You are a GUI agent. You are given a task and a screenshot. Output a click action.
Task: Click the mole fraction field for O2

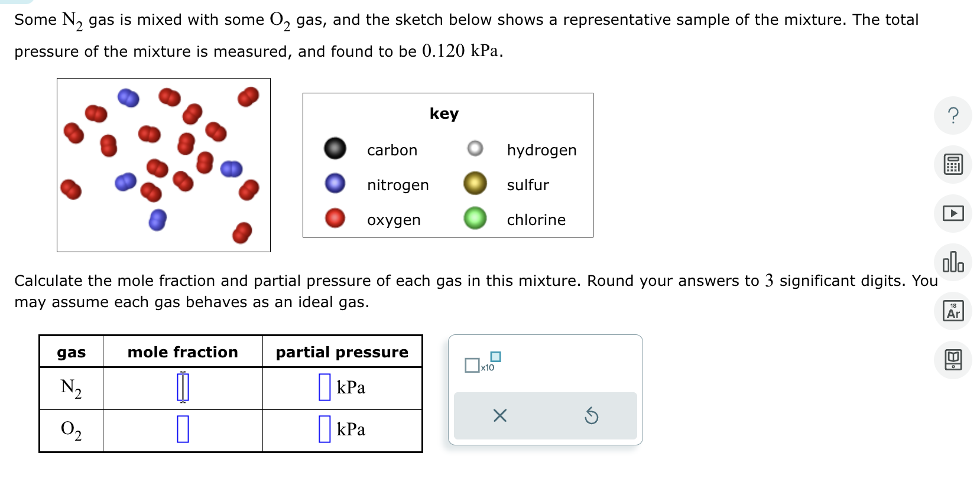pos(182,429)
